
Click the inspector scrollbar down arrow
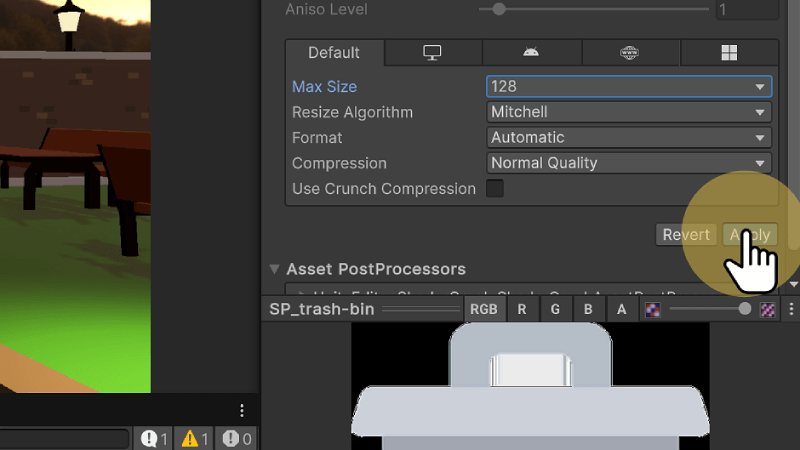click(x=793, y=284)
